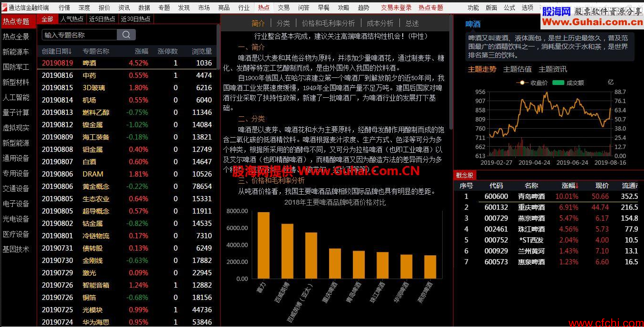The image size is (644, 327).
Task: Switch to 全部 topic list tab
Action: [x=47, y=19]
